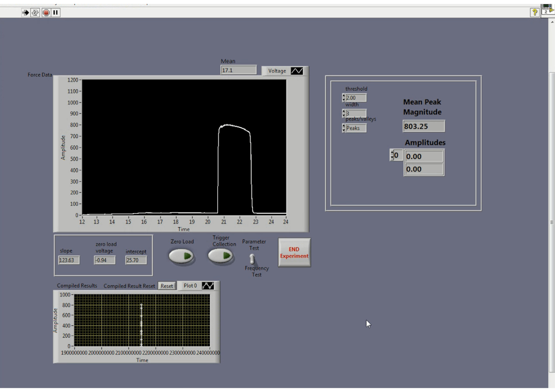The width and height of the screenshot is (555, 392).
Task: Click the Plot 0 legend waveform icon
Action: tap(208, 286)
